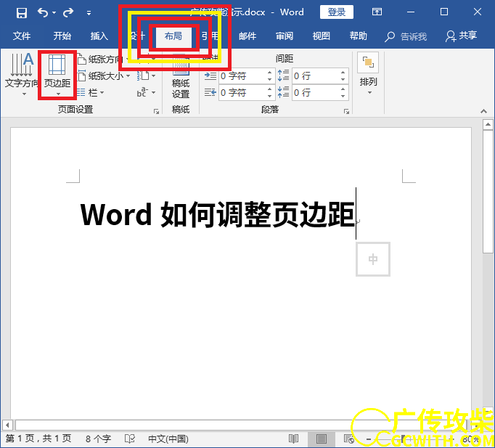The height and width of the screenshot is (448, 495).
Task: Switch to the 开始 tab
Action: point(62,36)
